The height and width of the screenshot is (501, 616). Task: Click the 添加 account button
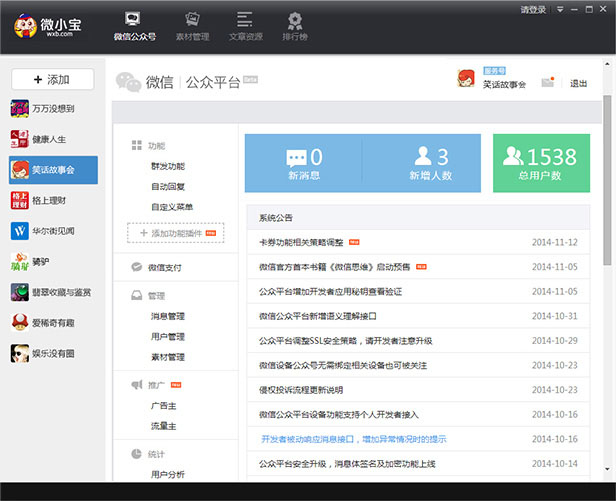(x=51, y=79)
